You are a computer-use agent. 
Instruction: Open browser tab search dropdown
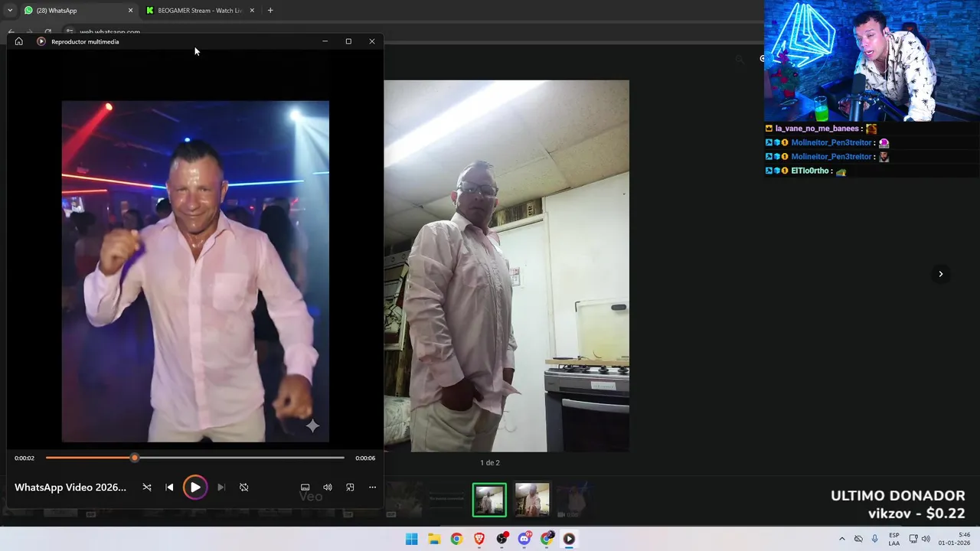coord(10,11)
